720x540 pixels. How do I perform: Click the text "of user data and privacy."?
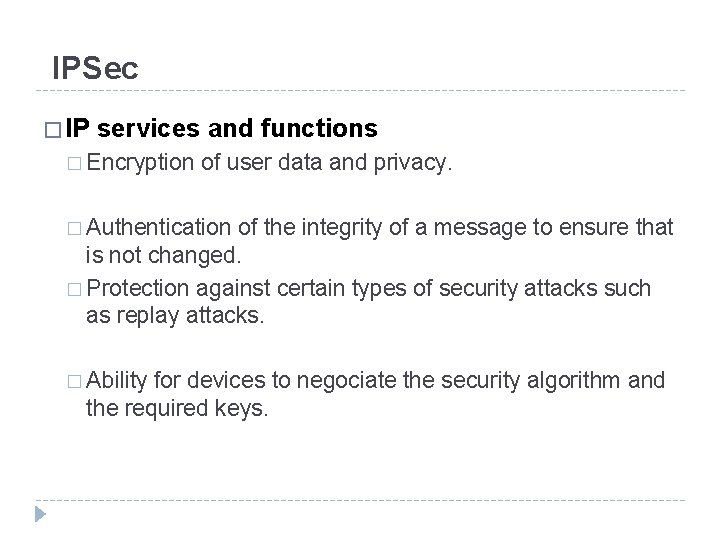(x=328, y=165)
